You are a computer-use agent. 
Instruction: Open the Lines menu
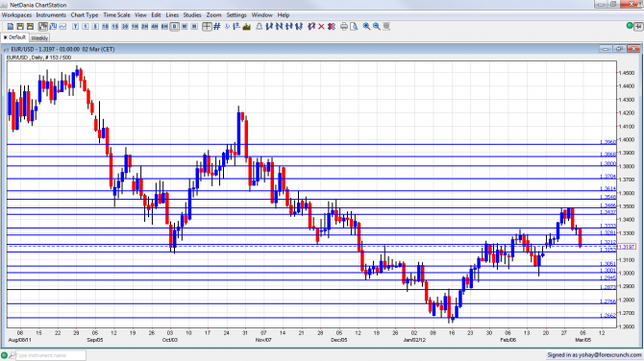click(x=172, y=15)
